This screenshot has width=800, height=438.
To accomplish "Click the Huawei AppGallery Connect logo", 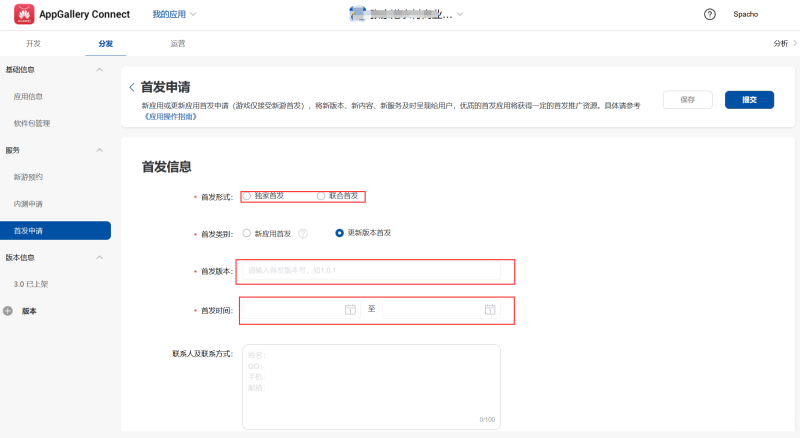I will (24, 14).
